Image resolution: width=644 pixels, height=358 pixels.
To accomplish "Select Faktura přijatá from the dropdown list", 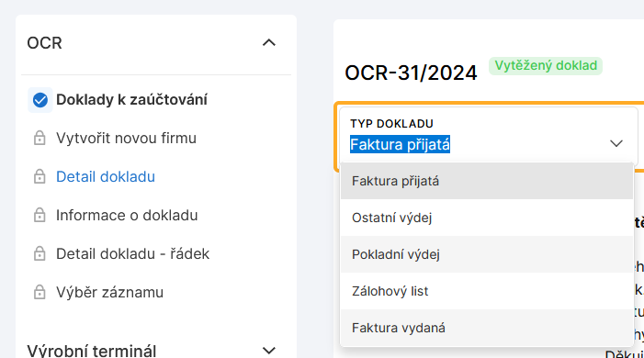I will tap(487, 181).
